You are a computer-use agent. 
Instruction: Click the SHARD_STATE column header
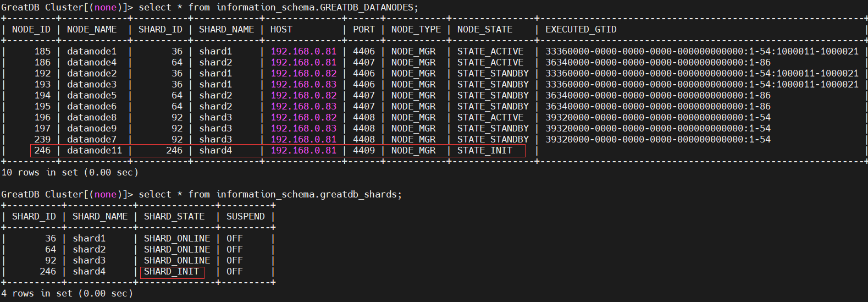point(174,217)
